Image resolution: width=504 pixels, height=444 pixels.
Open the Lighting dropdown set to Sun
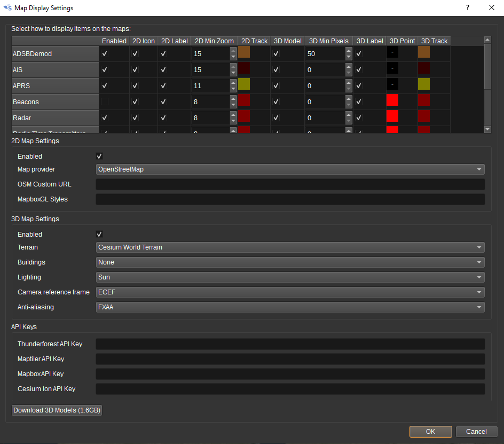coord(290,277)
